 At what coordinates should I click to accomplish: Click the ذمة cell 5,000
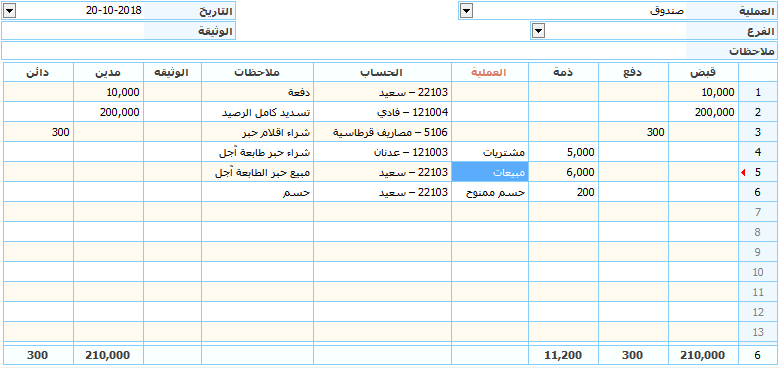click(564, 152)
